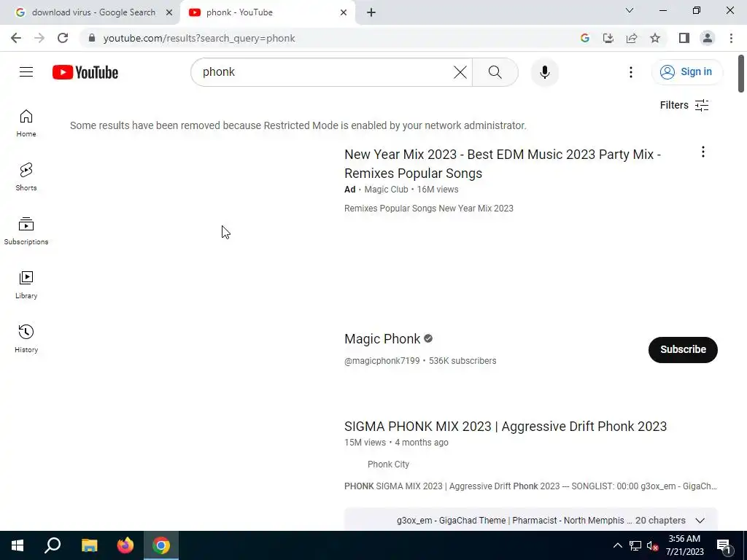Bookmark this page with star icon
Screen dimensions: 747x560
pyautogui.click(x=655, y=38)
